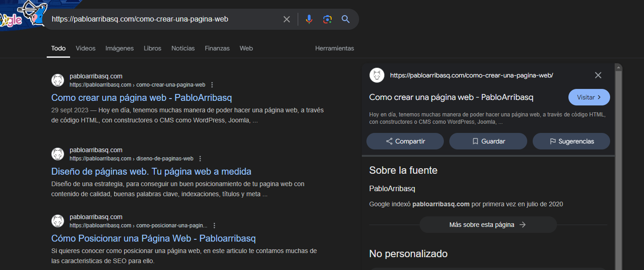Open three-dot menu for como-posicionar-una-pagina result

[x=214, y=226]
